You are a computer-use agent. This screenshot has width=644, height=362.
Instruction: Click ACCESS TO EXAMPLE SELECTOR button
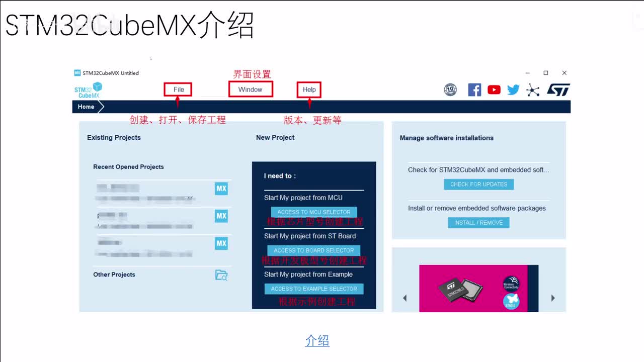point(314,289)
